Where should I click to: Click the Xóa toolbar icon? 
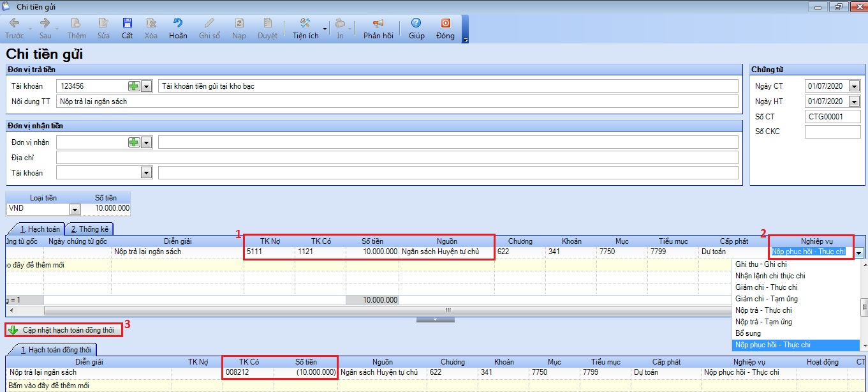pyautogui.click(x=151, y=24)
